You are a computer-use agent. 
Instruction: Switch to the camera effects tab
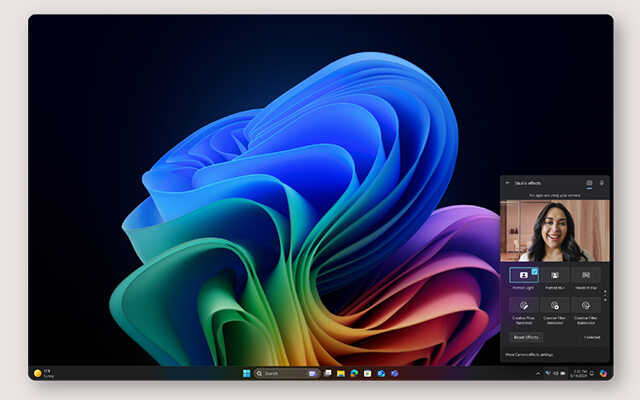click(589, 183)
